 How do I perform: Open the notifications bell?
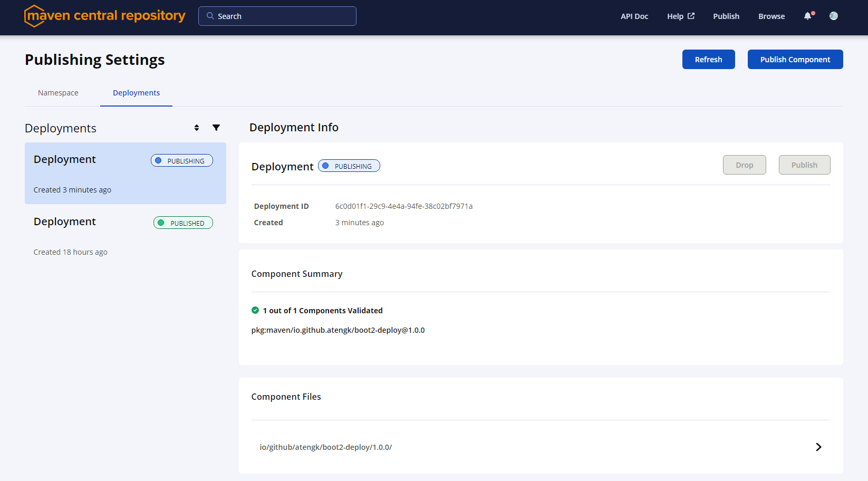click(x=808, y=16)
